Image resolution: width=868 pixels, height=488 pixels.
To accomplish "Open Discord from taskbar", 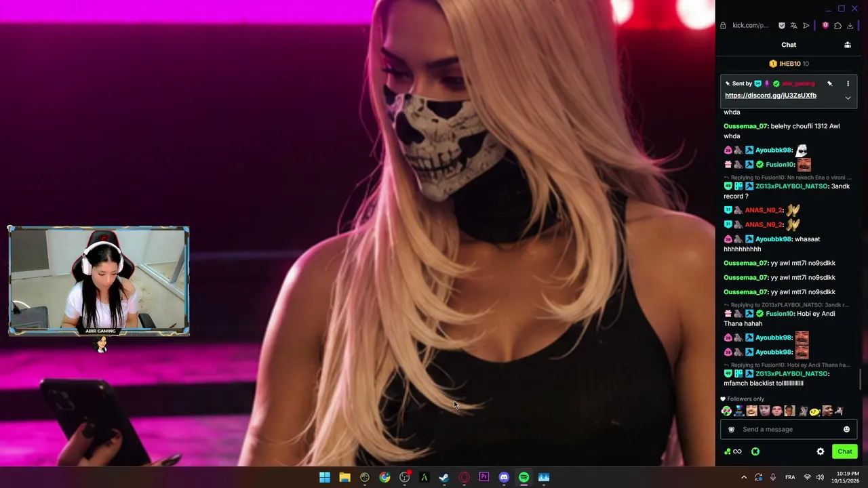I will [x=504, y=477].
